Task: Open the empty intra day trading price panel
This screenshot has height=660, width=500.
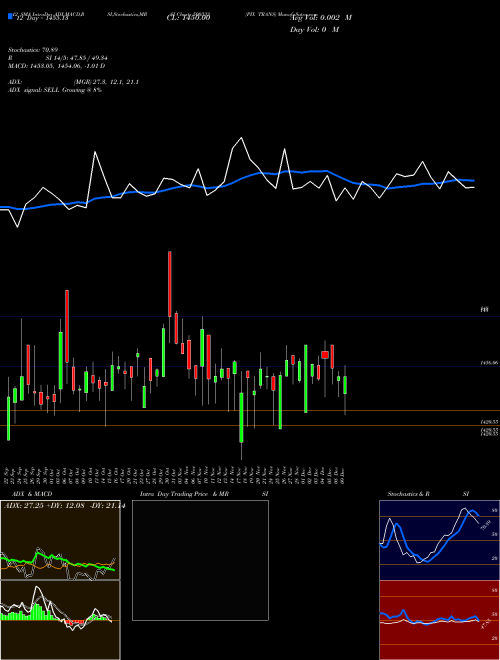Action: pyautogui.click(x=200, y=560)
